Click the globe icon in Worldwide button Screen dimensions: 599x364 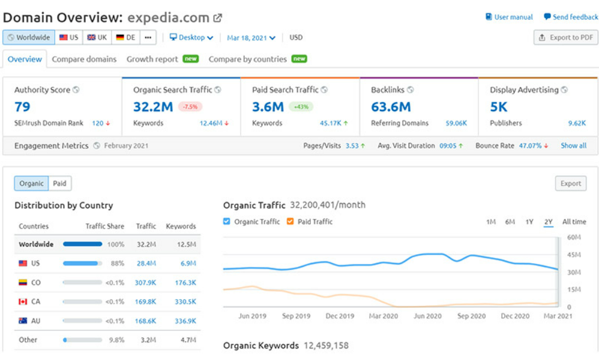pyautogui.click(x=11, y=37)
